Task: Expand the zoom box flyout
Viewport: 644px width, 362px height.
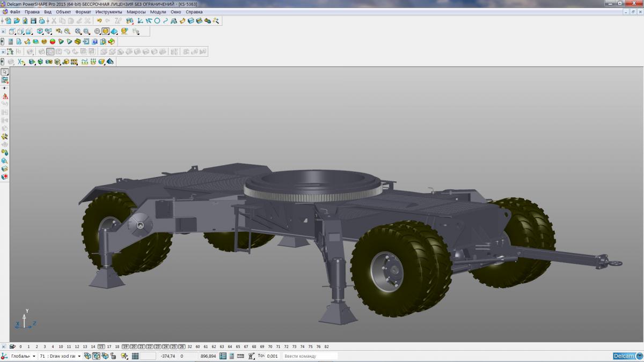Action: coord(86,31)
